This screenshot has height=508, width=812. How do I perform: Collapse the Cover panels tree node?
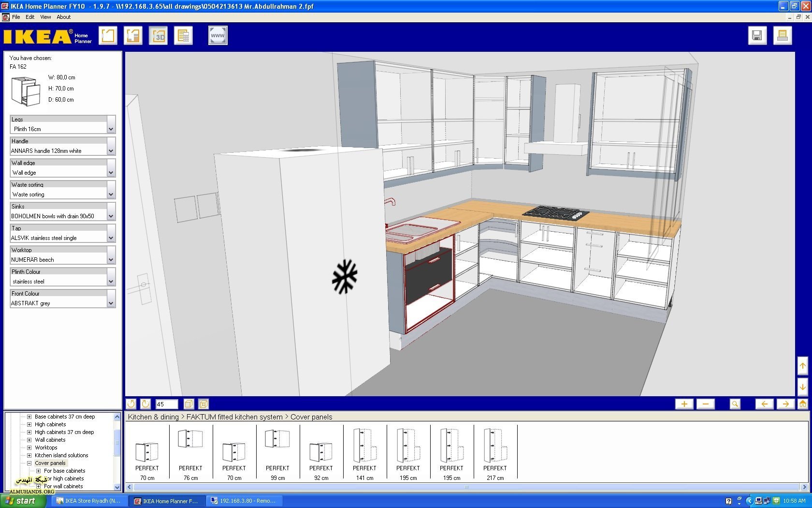point(29,463)
